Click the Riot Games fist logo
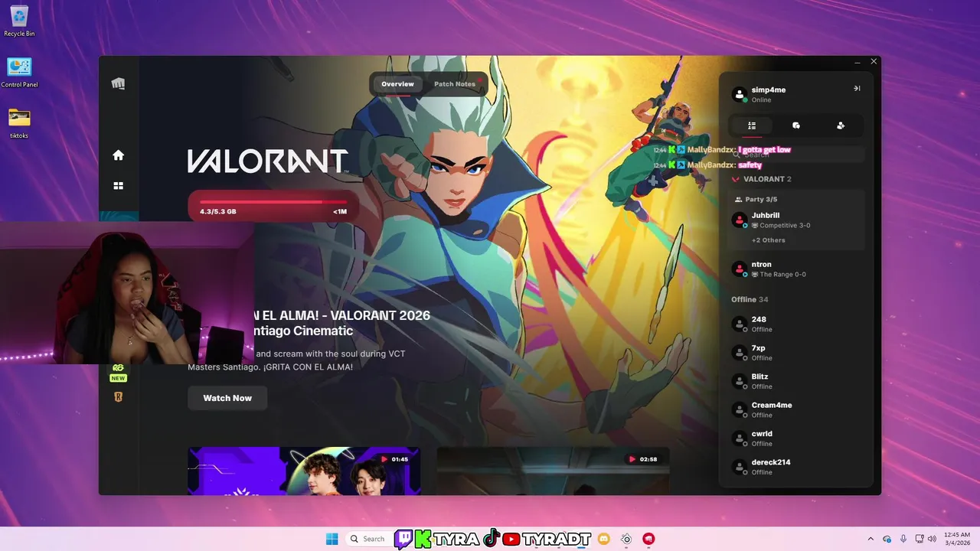Image resolution: width=980 pixels, height=551 pixels. pyautogui.click(x=118, y=83)
